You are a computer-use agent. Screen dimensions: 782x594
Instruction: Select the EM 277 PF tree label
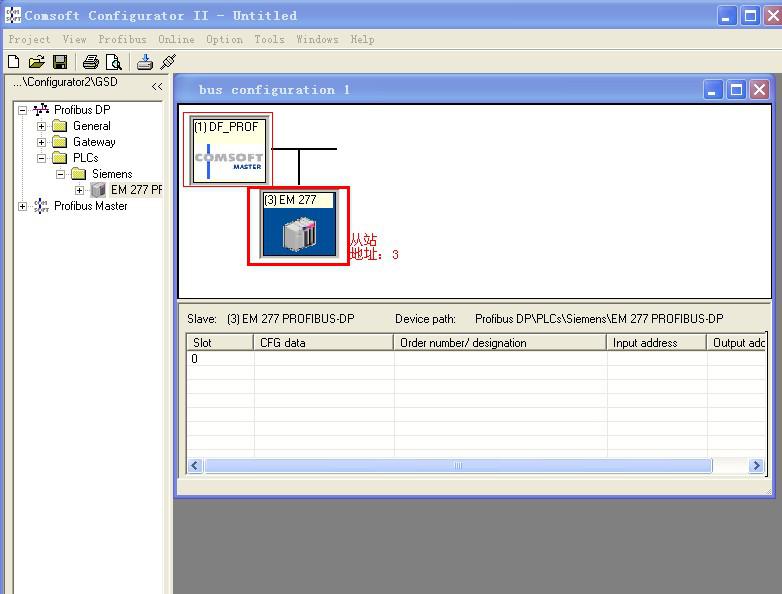click(136, 190)
